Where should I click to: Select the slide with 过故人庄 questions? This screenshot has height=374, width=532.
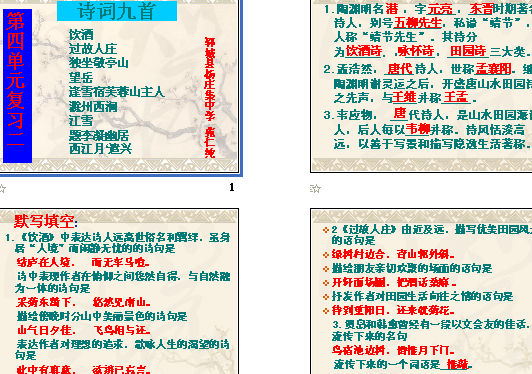[x=421, y=291]
